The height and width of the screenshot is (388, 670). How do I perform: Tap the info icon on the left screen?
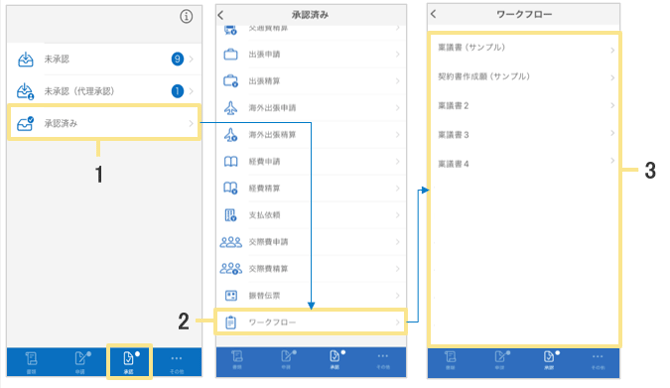186,17
